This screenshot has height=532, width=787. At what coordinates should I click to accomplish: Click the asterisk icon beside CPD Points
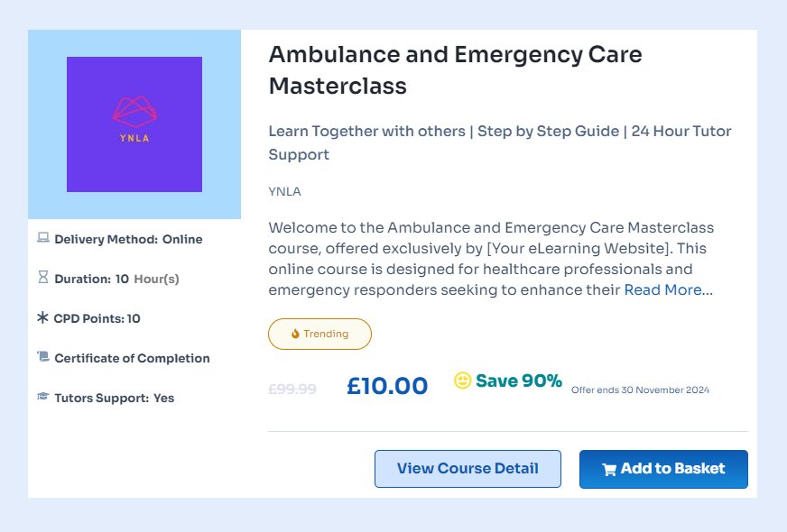point(42,318)
